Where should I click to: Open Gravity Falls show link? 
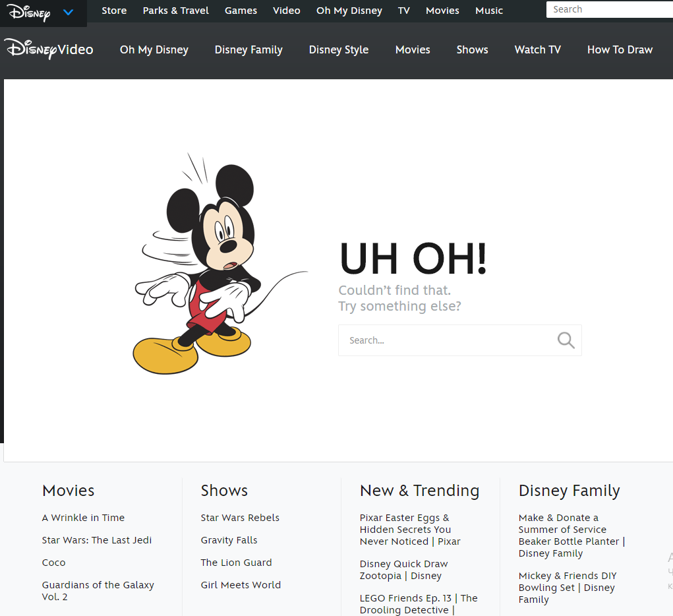point(229,540)
